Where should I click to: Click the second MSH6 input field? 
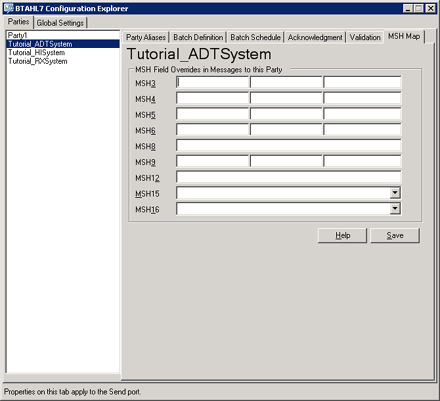coord(286,129)
